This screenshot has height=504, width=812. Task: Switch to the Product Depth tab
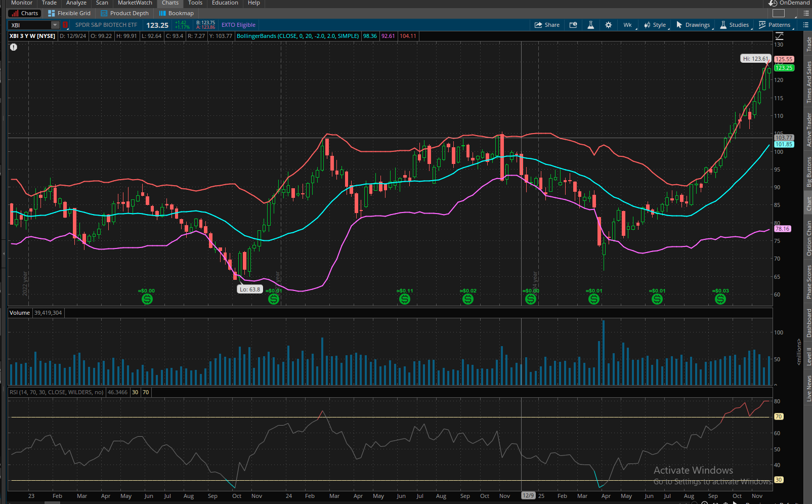(x=125, y=13)
